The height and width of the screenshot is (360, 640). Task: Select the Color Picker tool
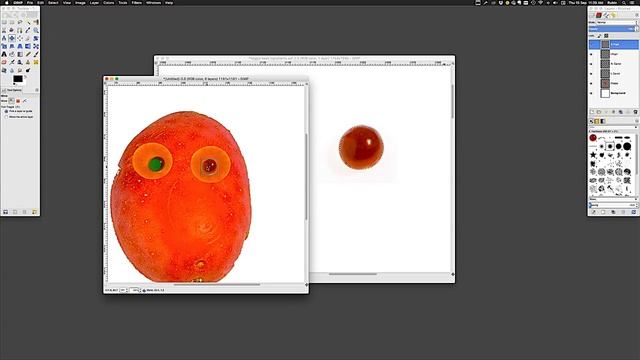(28, 30)
